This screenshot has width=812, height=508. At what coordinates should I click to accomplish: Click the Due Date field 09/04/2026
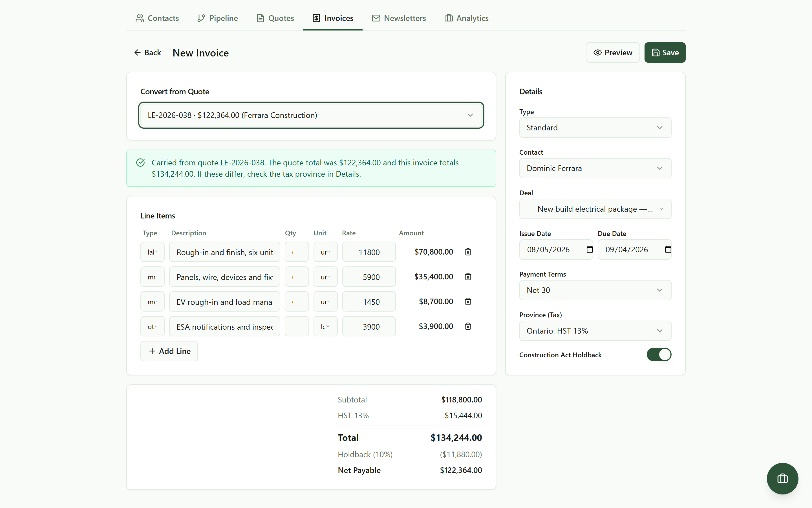point(634,250)
